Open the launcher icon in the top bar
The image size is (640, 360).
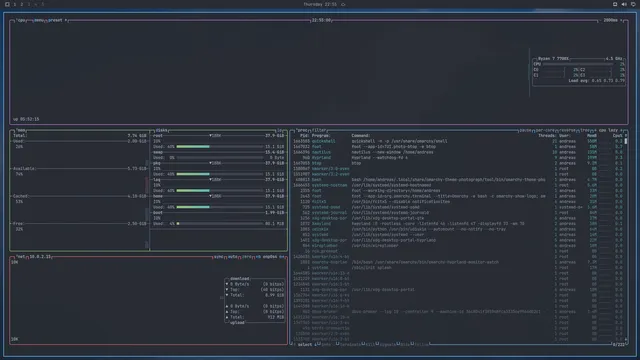click(x=7, y=4)
